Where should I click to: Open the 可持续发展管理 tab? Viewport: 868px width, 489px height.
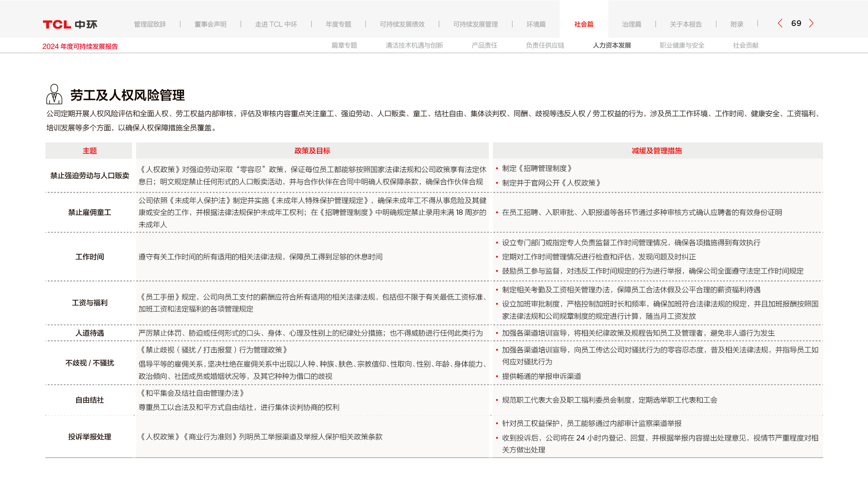pyautogui.click(x=475, y=25)
